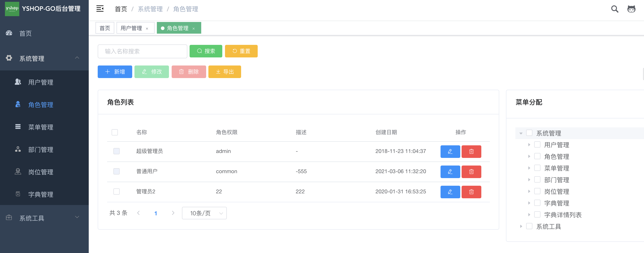Toggle the select-all checkbox in table header
This screenshot has height=253, width=644.
115,132
